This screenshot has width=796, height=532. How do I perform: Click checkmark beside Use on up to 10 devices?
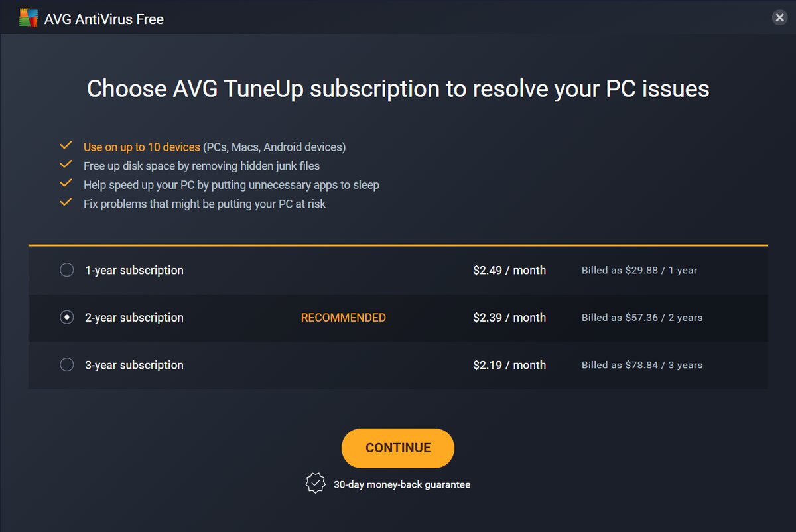pyautogui.click(x=66, y=145)
